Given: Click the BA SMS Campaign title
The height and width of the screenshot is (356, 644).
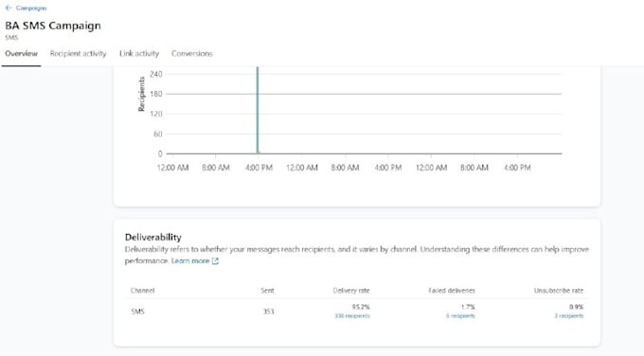Looking at the screenshot, I should click(53, 26).
